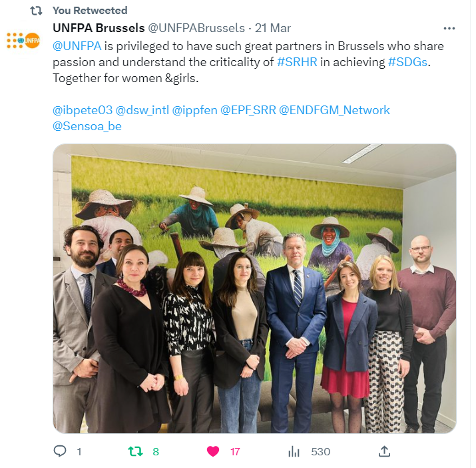View tweet analytics bar chart icon
This screenshot has width=476, height=468.
(294, 452)
